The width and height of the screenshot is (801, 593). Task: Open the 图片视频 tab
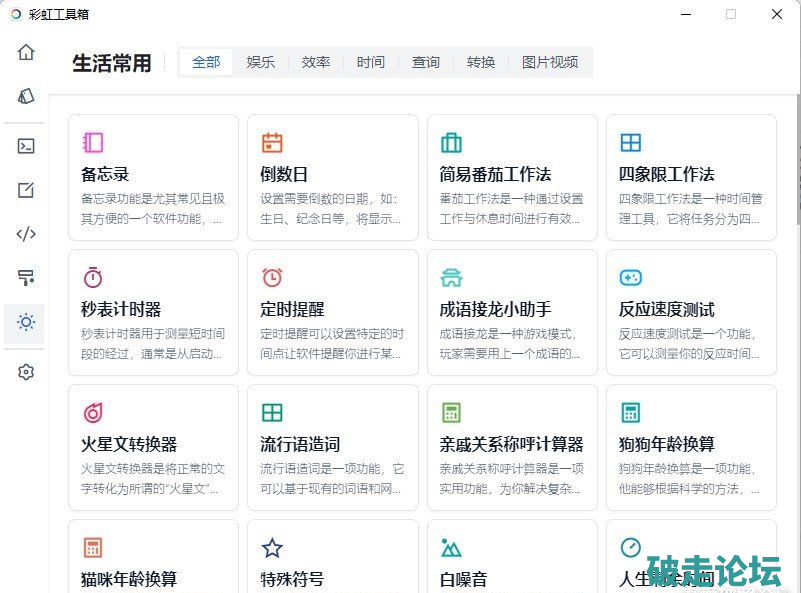pyautogui.click(x=550, y=62)
